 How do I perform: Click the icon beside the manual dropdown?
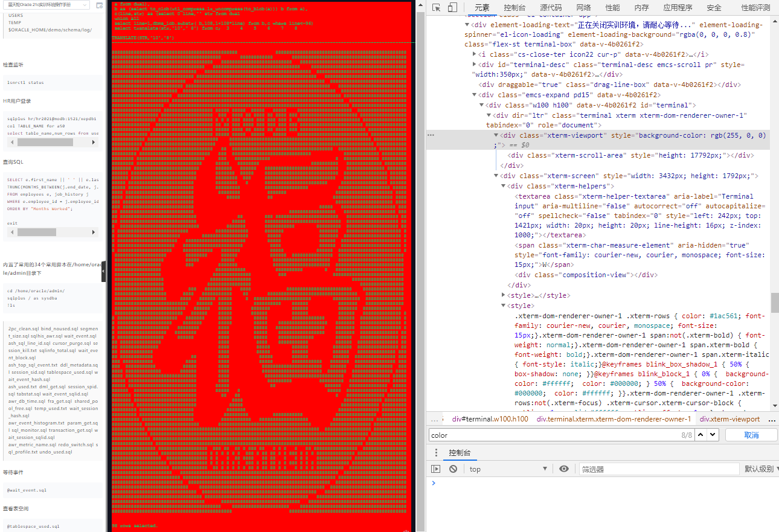point(100,5)
